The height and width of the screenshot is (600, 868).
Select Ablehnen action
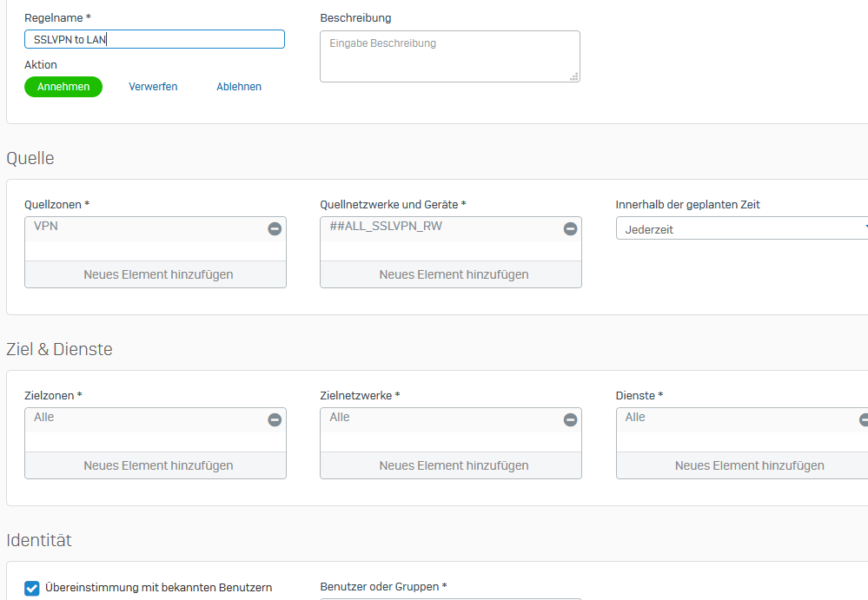[239, 87]
